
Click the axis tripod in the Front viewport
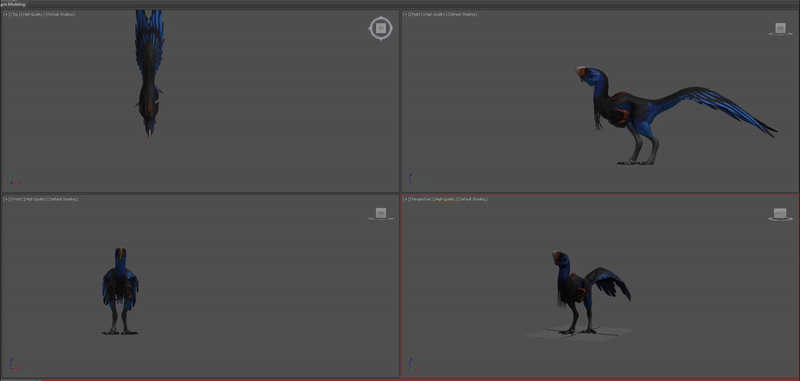pos(15,364)
